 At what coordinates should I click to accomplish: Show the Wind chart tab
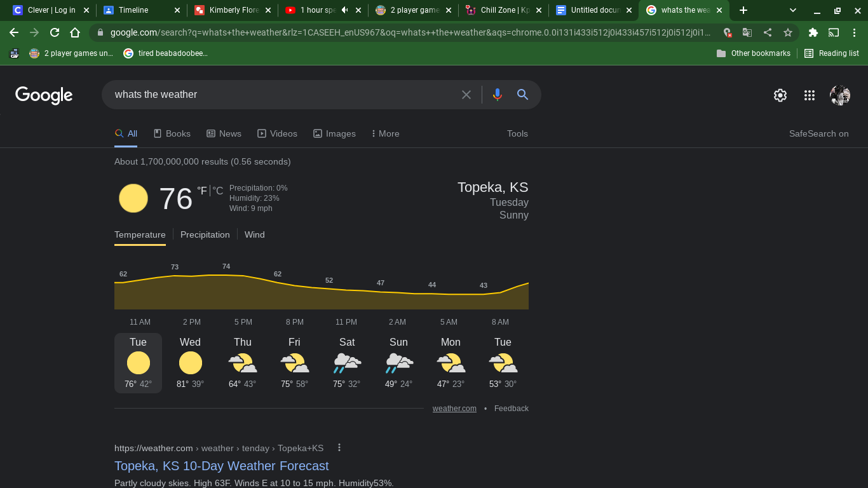(254, 234)
